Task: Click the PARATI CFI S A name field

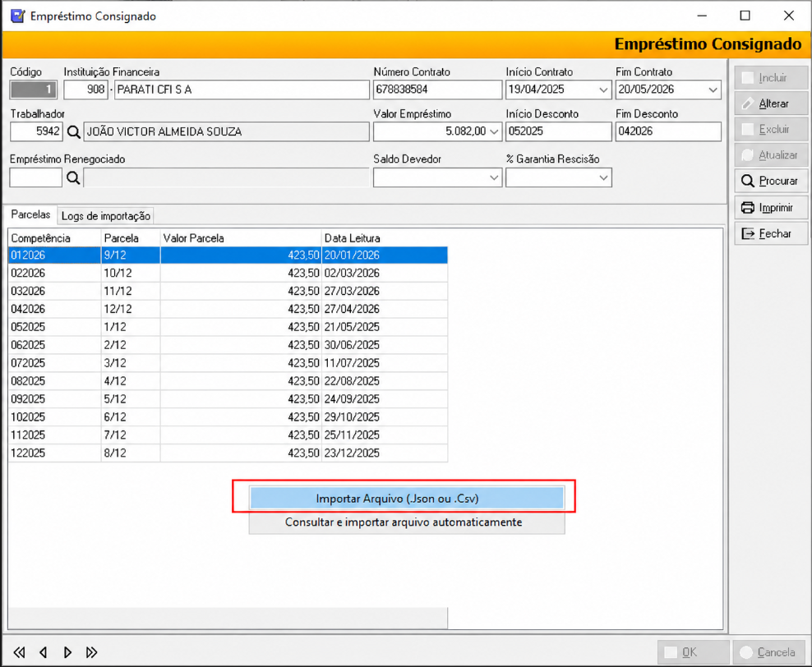Action: coord(242,90)
